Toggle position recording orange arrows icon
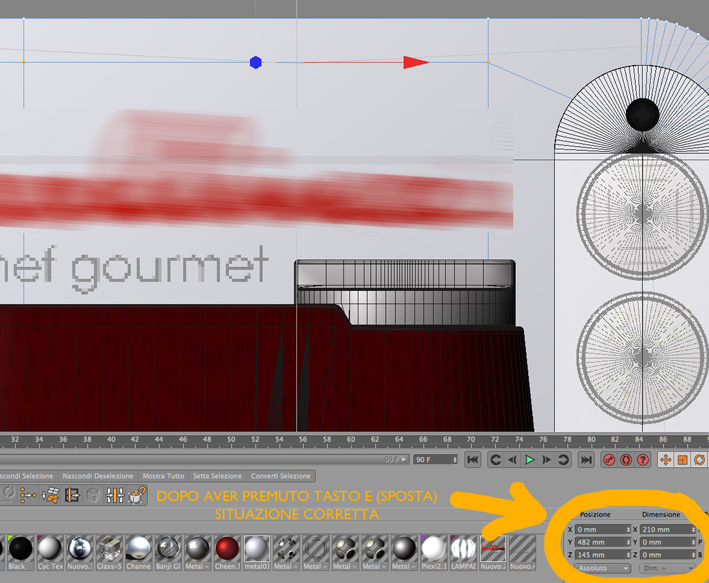This screenshot has height=583, width=709. click(x=666, y=460)
